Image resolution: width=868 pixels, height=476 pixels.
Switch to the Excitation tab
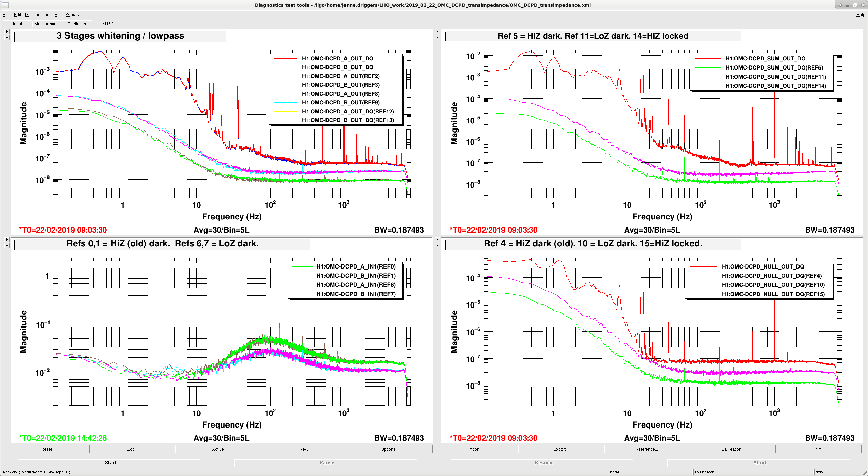[x=77, y=24]
